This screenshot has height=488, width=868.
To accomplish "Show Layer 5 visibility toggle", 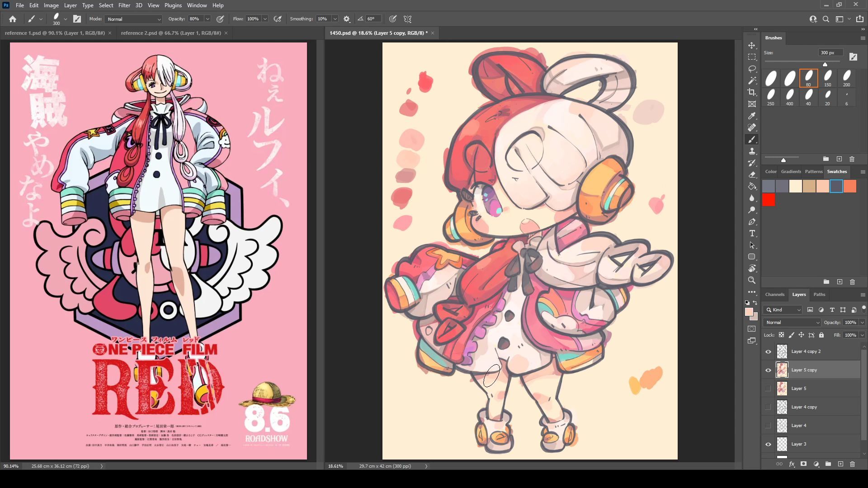I will click(768, 389).
